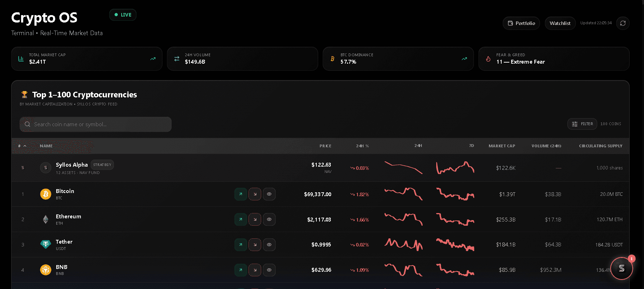Click the trophy icon beside Top 1–100 Cryptocurrencies
Screen dimensions: 644x289
[x=24, y=95]
